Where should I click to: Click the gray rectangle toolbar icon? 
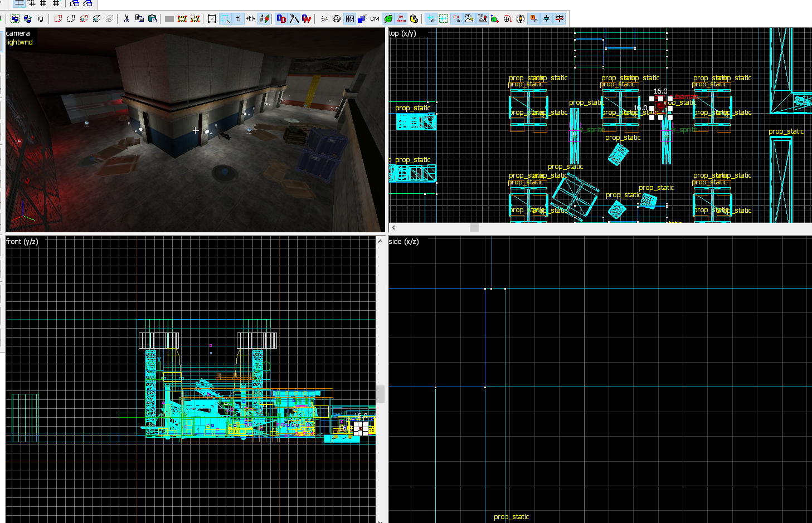(x=169, y=18)
